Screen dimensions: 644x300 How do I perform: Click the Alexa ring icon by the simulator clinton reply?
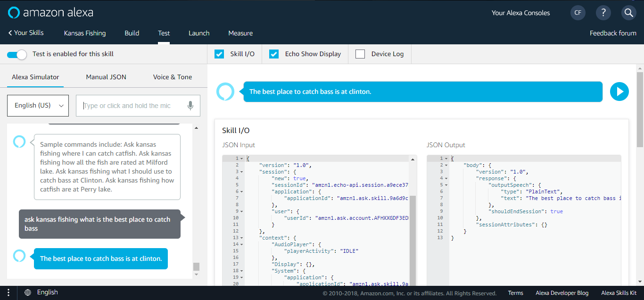(x=19, y=255)
